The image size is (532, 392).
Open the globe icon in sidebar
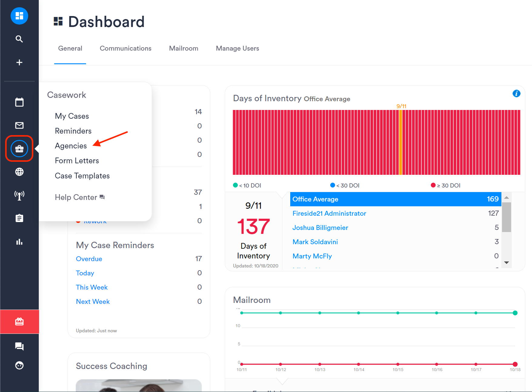coord(19,172)
